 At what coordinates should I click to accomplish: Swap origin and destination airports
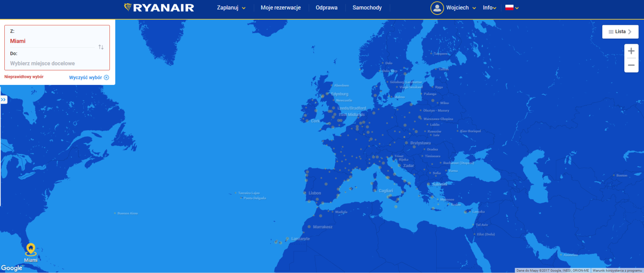(101, 47)
